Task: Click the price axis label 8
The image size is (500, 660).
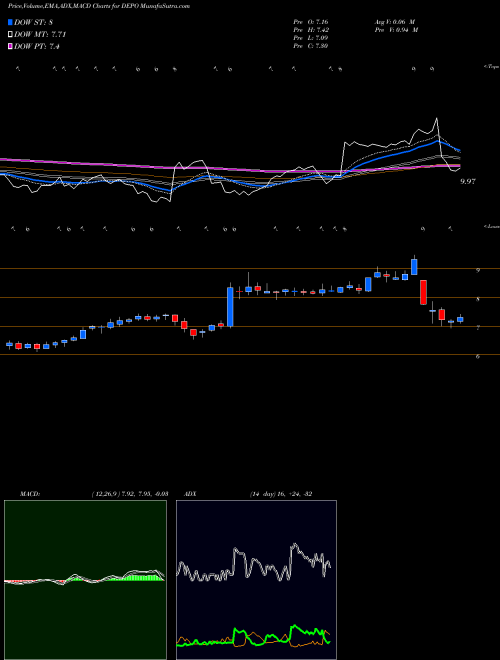Action: [478, 300]
